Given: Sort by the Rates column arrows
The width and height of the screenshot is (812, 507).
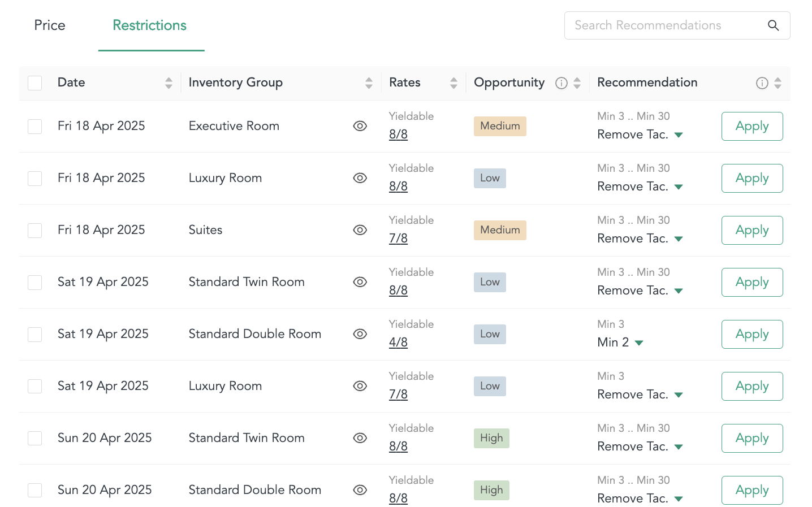Looking at the screenshot, I should click(x=453, y=83).
